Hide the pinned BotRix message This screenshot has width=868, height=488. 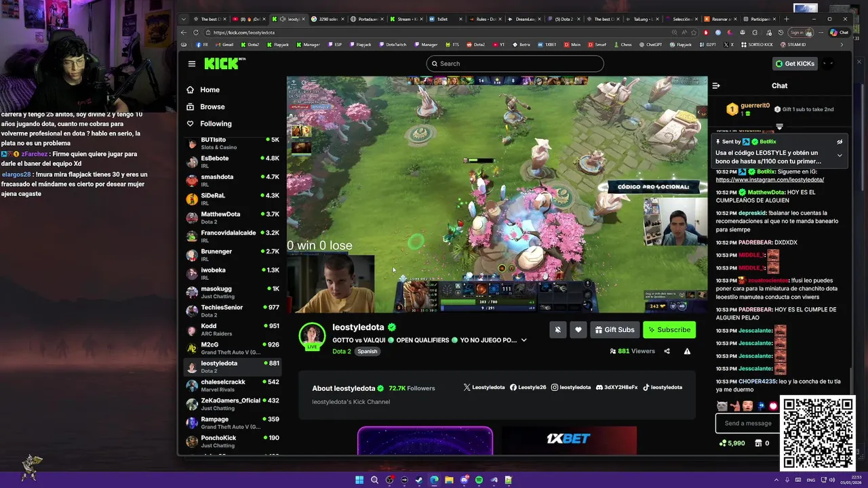[x=840, y=142]
